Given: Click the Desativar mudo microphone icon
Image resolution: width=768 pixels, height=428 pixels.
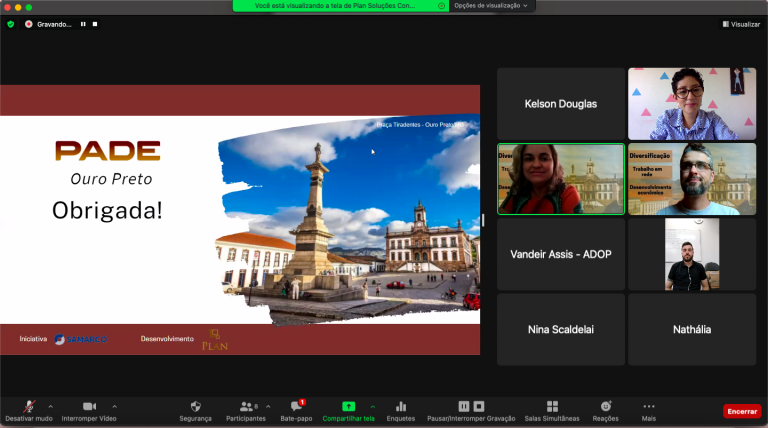Looking at the screenshot, I should 29,406.
